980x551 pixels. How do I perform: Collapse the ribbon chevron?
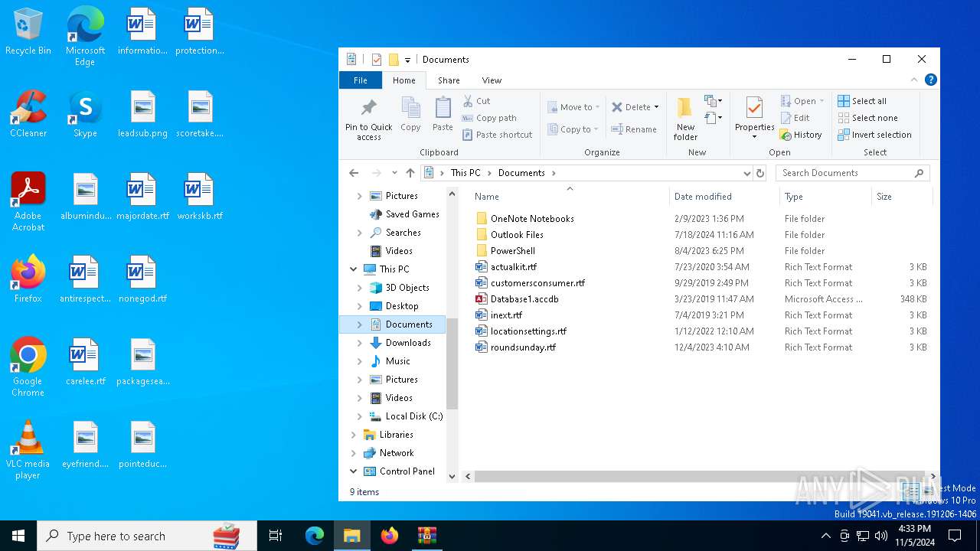pyautogui.click(x=914, y=80)
